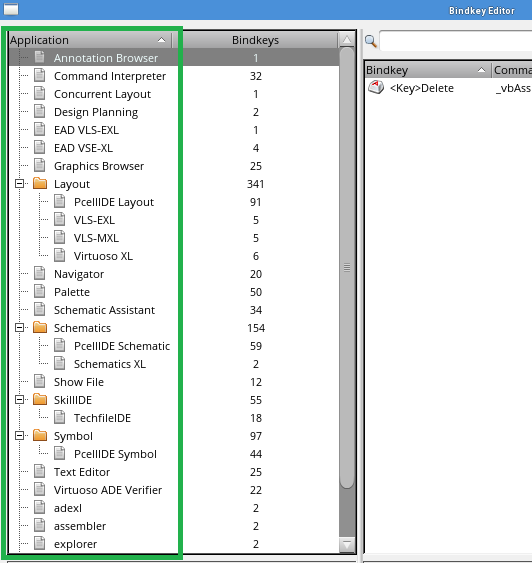Select Command Interpreter in the list
532x563 pixels.
(x=110, y=76)
